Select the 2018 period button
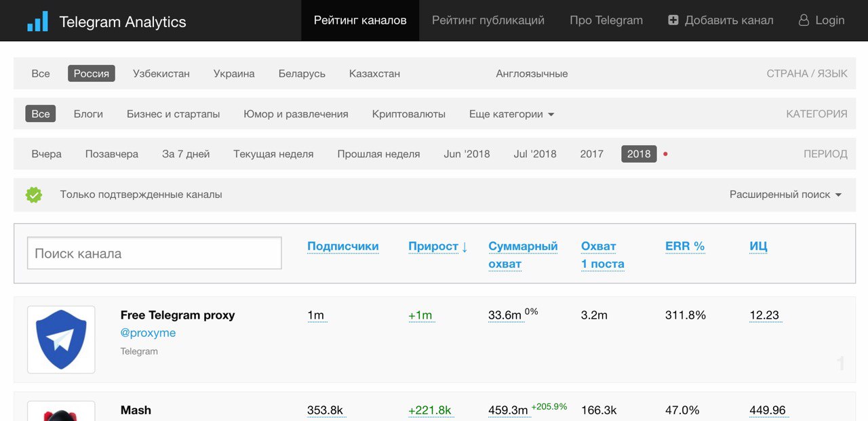Viewport: 868px width, 421px height. [639, 154]
